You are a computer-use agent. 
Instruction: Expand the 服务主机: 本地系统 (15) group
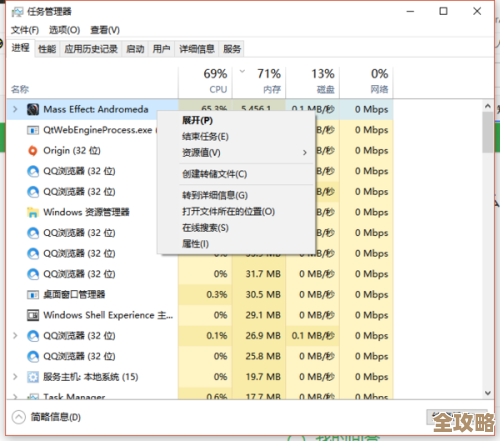pyautogui.click(x=15, y=377)
